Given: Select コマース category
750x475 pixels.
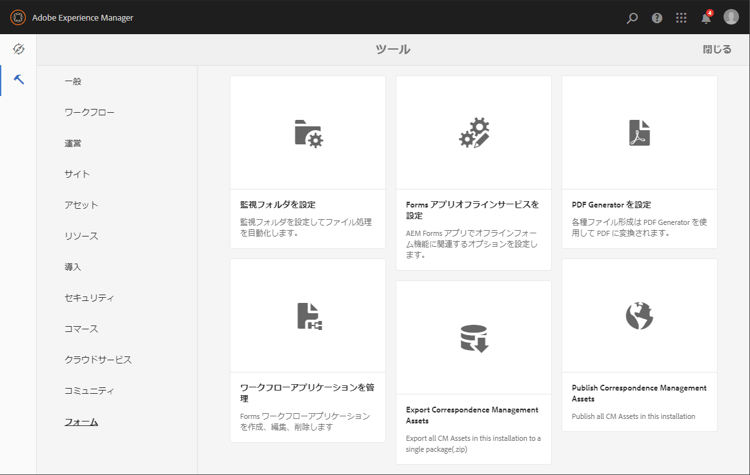Looking at the screenshot, I should (x=81, y=329).
